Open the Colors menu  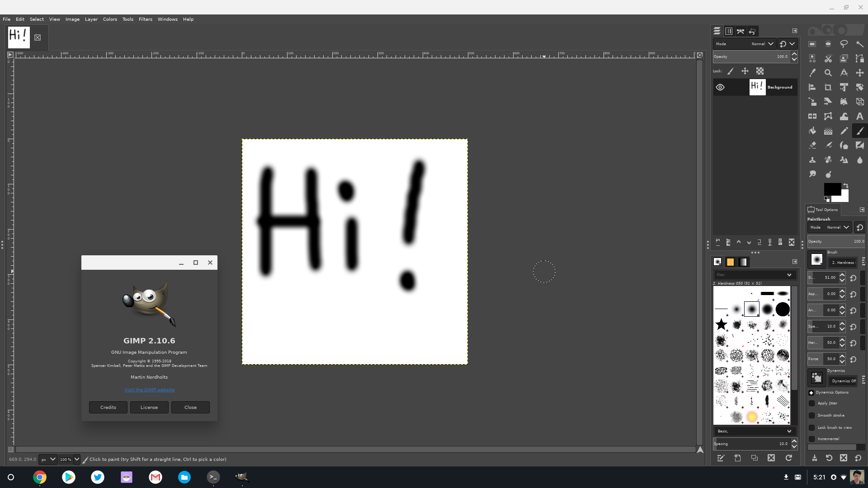[110, 19]
